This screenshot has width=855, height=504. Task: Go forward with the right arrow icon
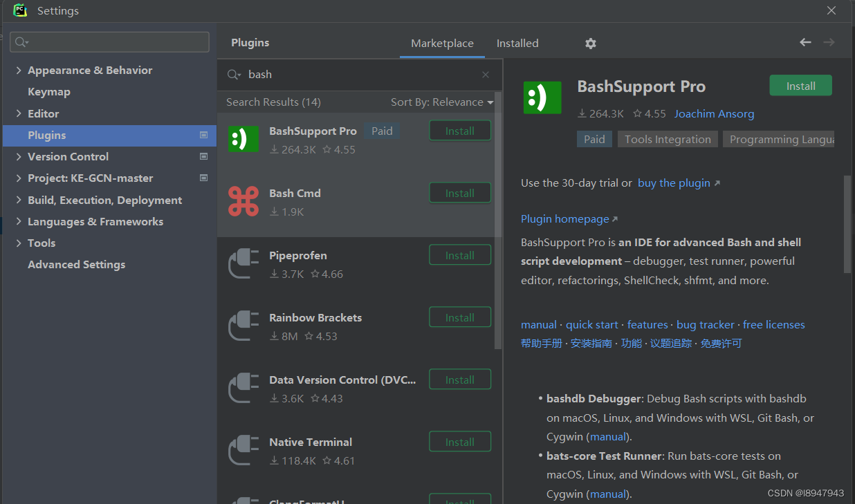[x=829, y=42]
